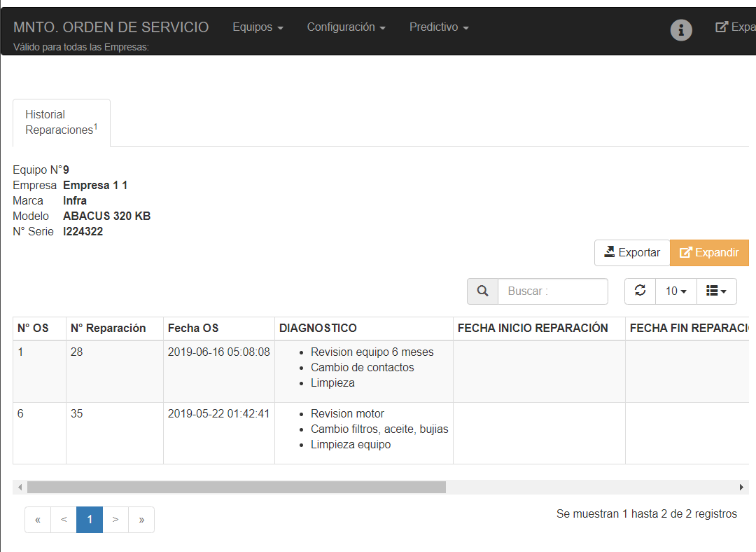Select the Historial Reparaciones tab
Screen dimensions: 756x552
coord(62,123)
